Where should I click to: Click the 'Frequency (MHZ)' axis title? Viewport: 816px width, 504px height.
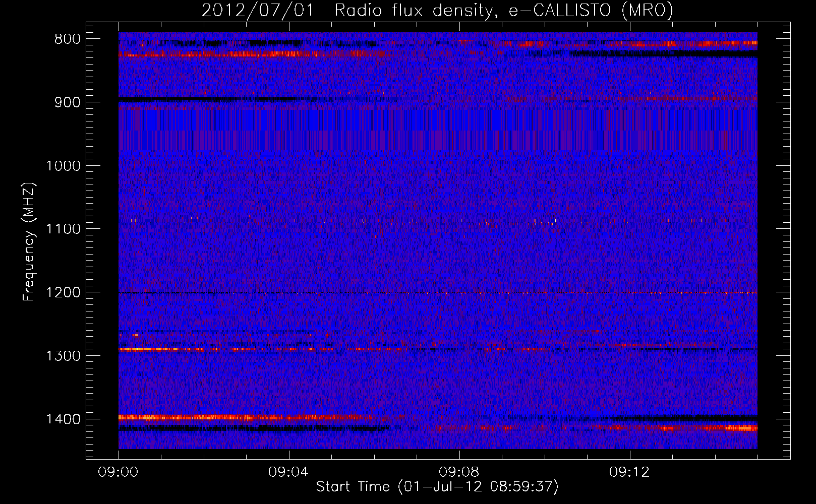coord(29,241)
